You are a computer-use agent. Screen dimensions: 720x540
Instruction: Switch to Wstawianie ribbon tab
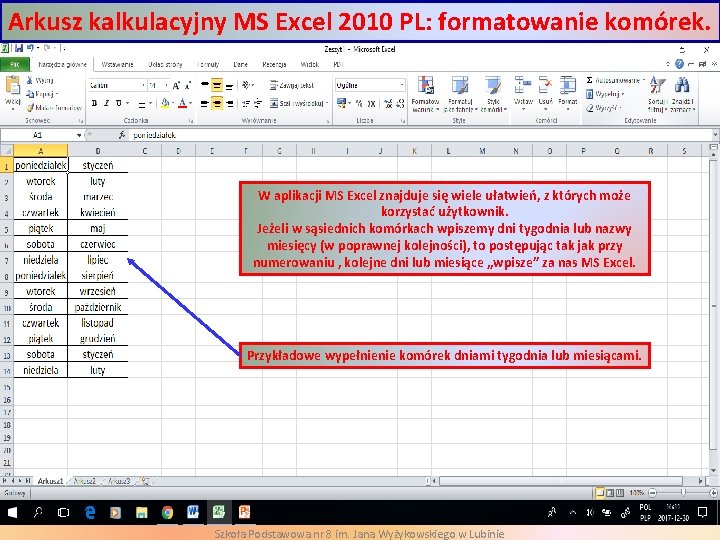pyautogui.click(x=118, y=64)
